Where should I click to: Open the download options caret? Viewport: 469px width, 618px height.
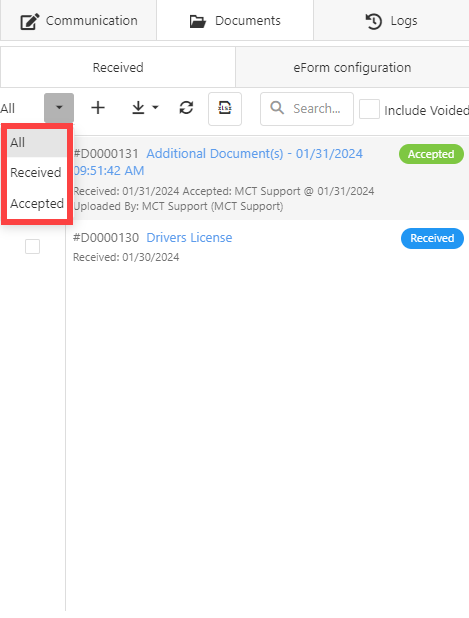(155, 108)
